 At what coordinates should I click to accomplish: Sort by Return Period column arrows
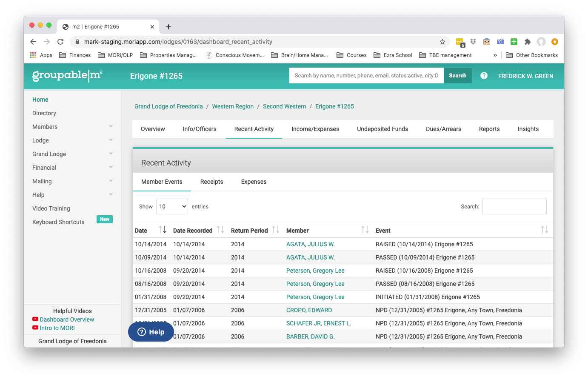tap(276, 230)
